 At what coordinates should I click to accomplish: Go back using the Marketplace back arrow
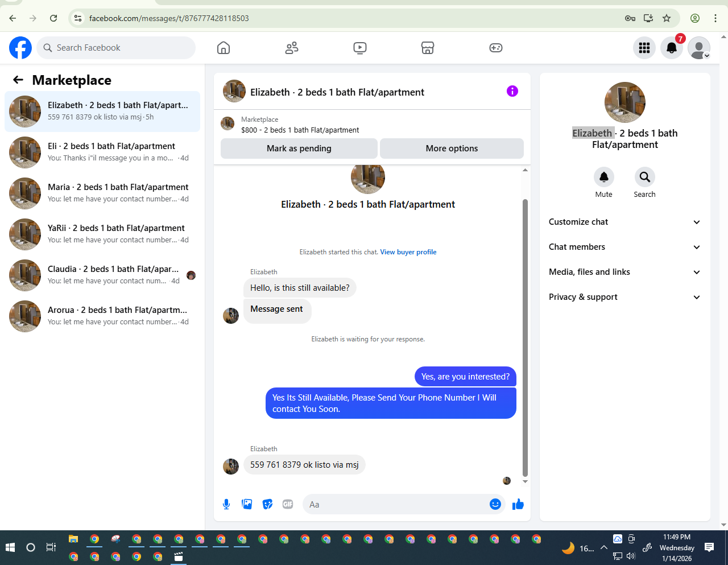coord(18,80)
